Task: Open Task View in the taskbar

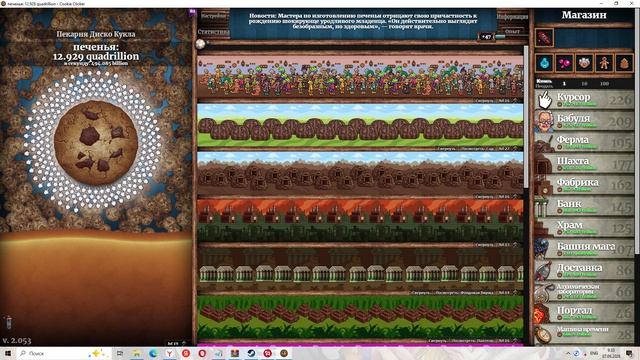Action: tap(120, 353)
